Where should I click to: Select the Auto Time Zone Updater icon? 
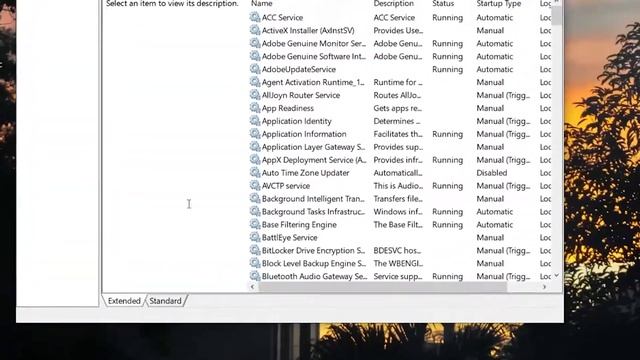pos(255,173)
